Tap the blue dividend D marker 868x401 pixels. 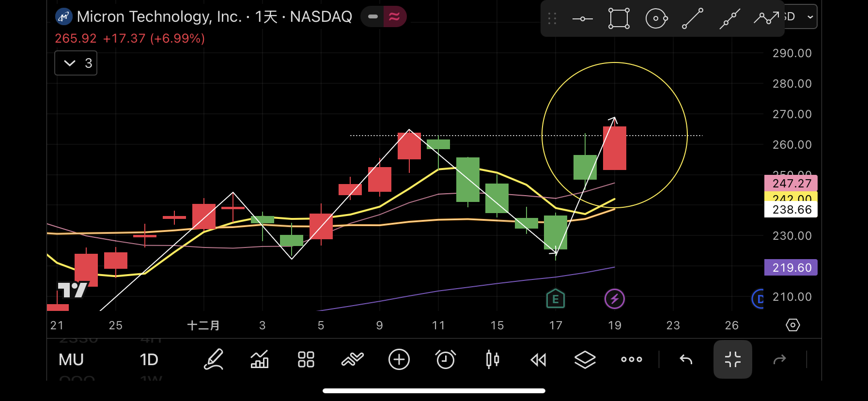click(758, 299)
